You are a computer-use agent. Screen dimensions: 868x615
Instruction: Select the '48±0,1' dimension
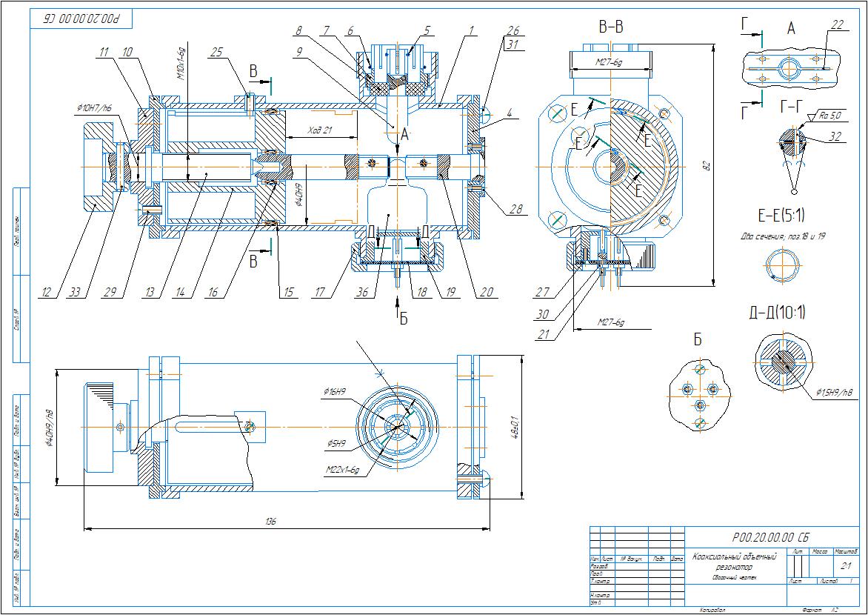coord(515,427)
